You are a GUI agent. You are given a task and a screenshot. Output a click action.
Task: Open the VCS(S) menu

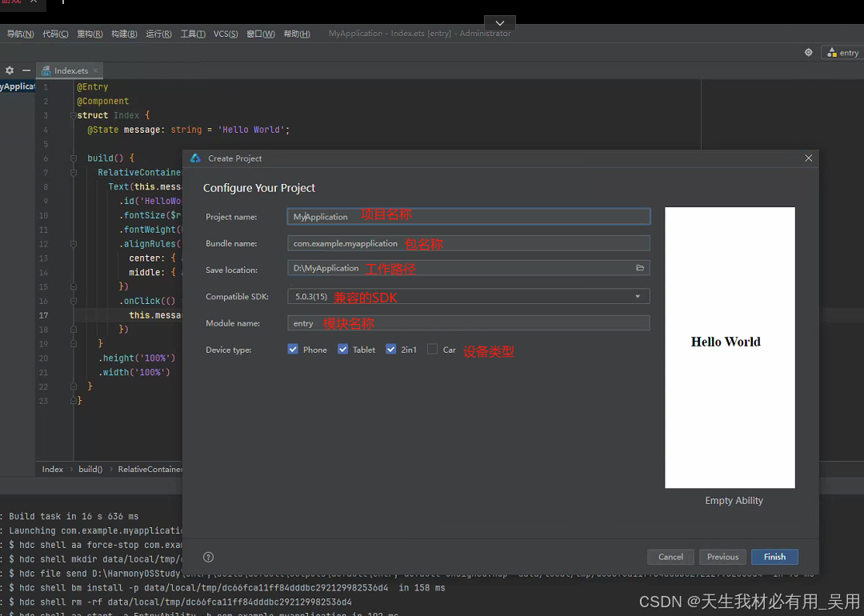[x=226, y=34]
